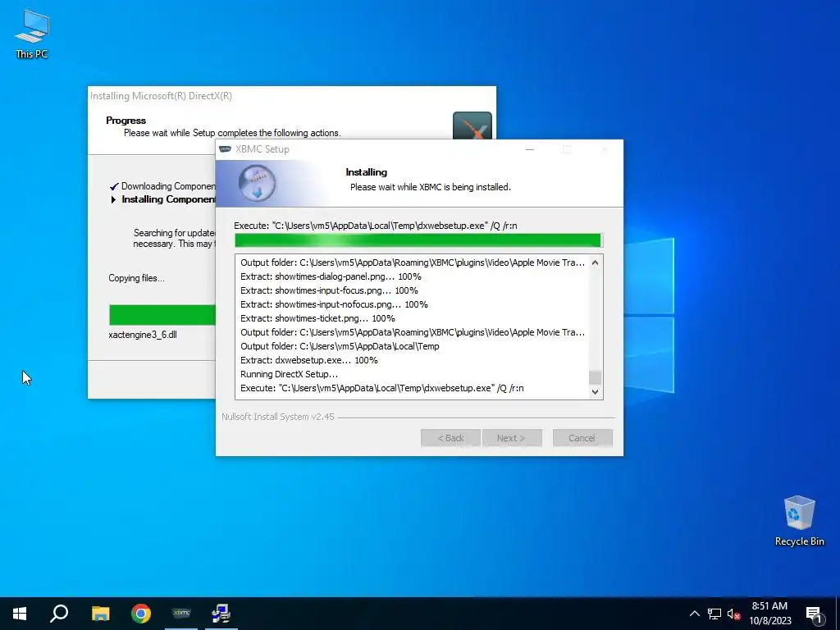Click the XBMC installer header logo
840x630 pixels.
(x=257, y=183)
